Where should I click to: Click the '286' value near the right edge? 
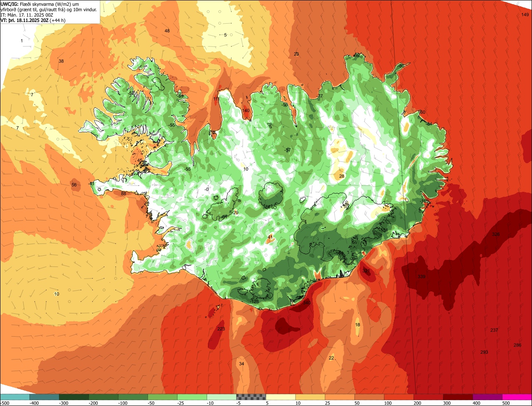(517, 345)
